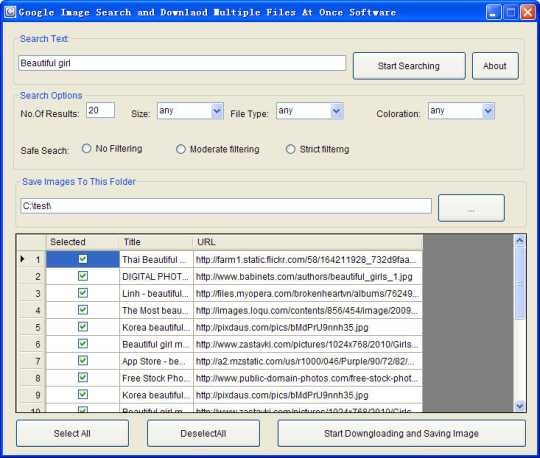Viewport: 540px width, 458px height.
Task: Uncheck the row 1 Thai Beautiful checkbox
Action: tap(83, 259)
